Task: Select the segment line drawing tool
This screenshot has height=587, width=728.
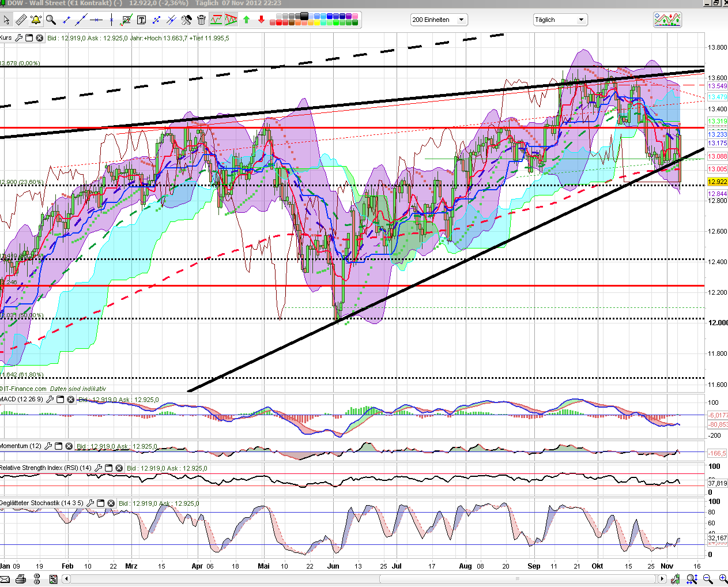Action: click(66, 20)
